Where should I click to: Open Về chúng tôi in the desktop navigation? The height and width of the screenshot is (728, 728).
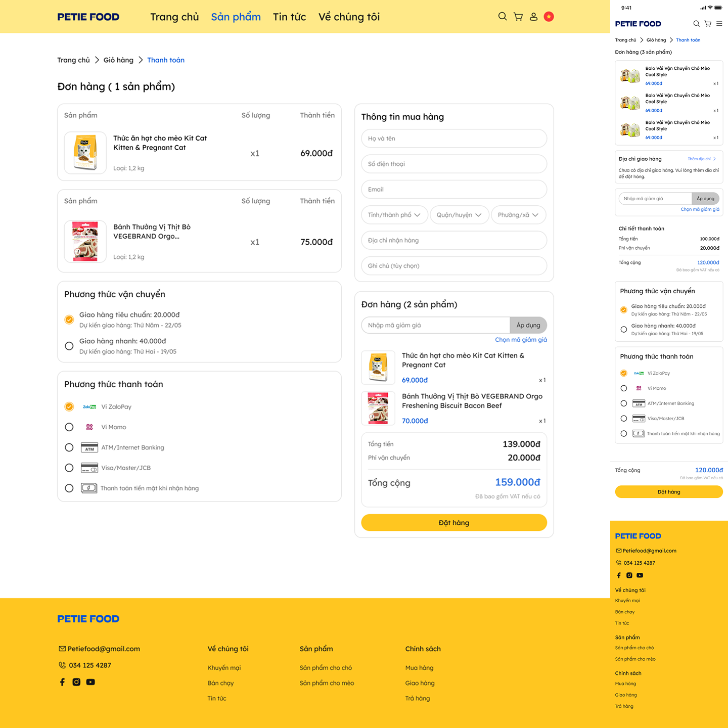point(349,17)
